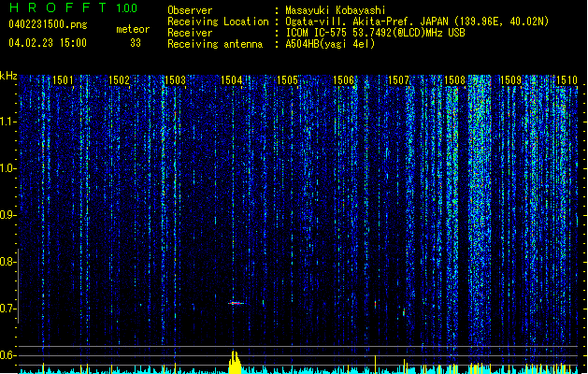Image resolution: width=588 pixels, height=374 pixels.
Task: Click the 1506 time marker
Action: [343, 79]
